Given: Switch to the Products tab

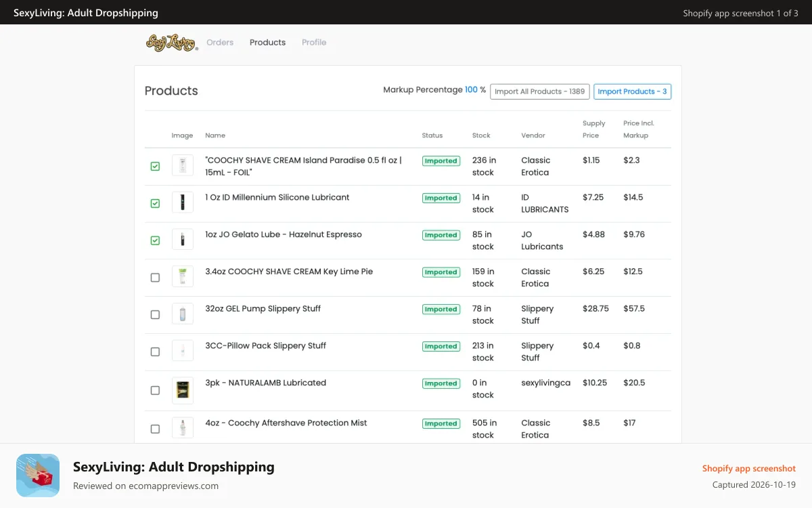Looking at the screenshot, I should pos(267,42).
